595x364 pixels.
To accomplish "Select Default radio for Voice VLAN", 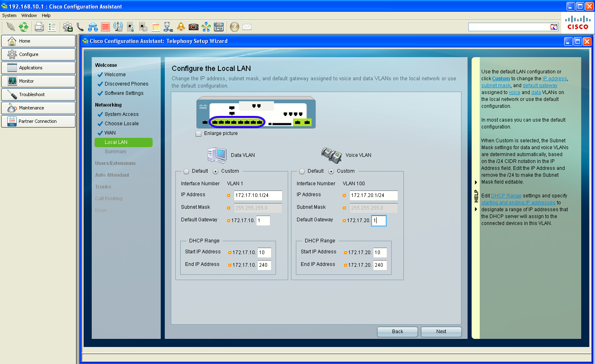I will pyautogui.click(x=302, y=171).
